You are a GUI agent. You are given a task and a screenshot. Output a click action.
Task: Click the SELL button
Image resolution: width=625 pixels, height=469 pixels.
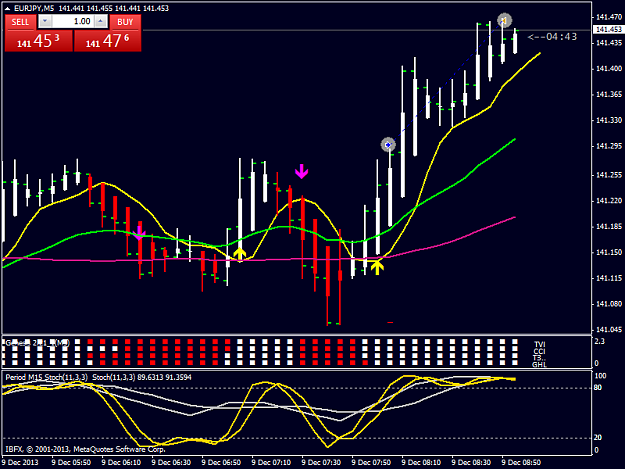(20, 22)
